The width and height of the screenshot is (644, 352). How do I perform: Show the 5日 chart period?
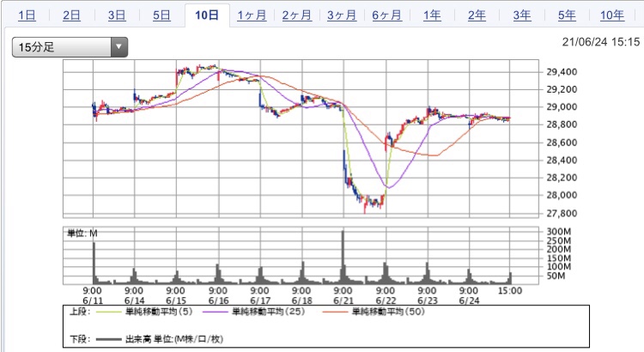tap(161, 15)
